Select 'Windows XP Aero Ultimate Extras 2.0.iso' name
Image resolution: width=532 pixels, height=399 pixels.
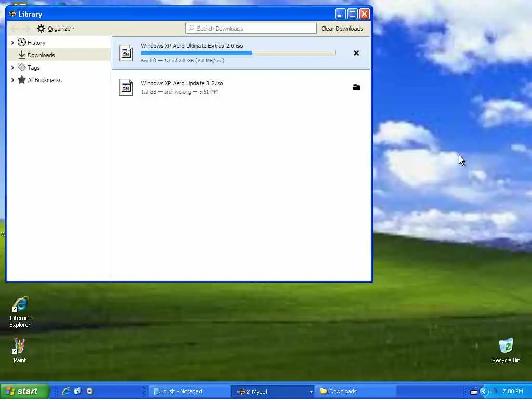tap(192, 46)
